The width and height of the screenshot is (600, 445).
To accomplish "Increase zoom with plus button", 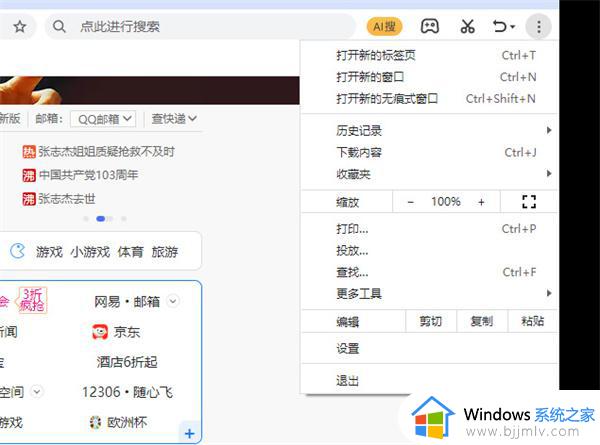I will coord(481,202).
